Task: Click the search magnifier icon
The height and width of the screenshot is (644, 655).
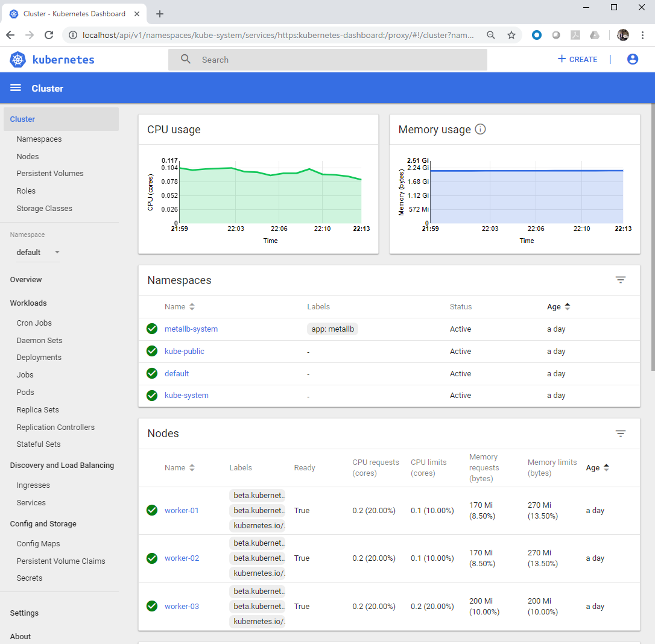Action: (x=186, y=59)
